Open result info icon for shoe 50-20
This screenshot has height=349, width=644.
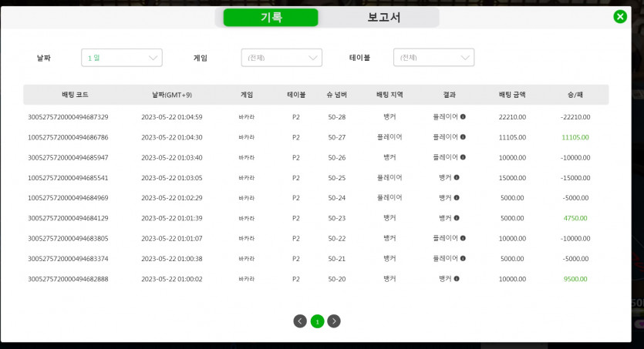(457, 278)
